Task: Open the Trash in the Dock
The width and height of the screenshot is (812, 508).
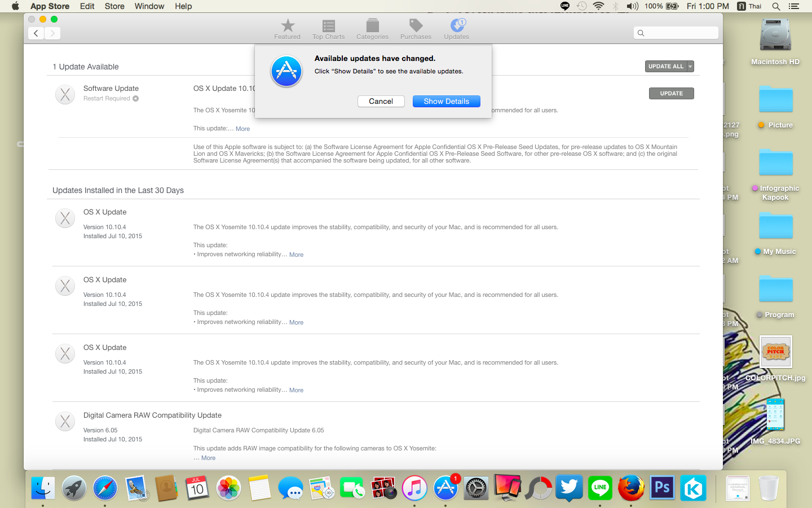Action: click(768, 488)
